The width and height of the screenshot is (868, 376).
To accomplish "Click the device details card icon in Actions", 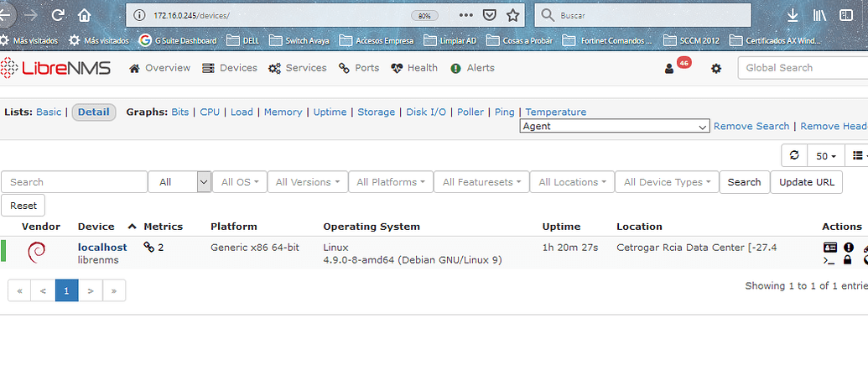I will pos(829,248).
